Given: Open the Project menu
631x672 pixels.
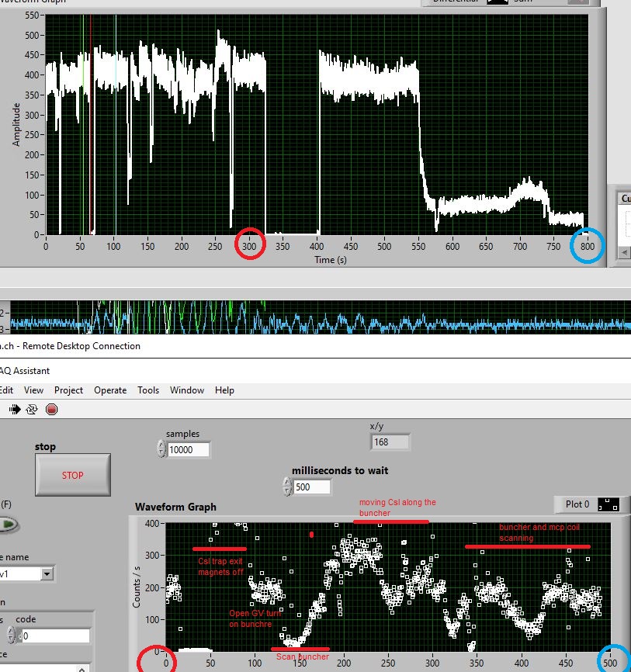Looking at the screenshot, I should coord(68,390).
